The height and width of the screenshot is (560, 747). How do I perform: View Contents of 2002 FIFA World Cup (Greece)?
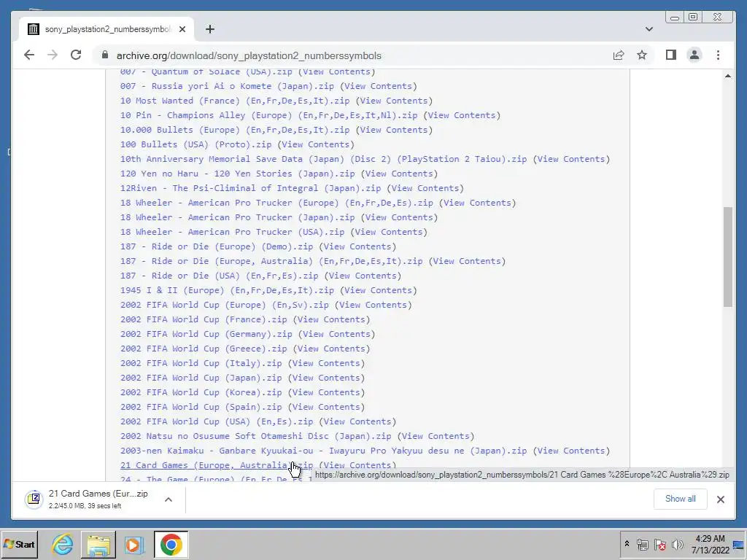[x=333, y=349]
